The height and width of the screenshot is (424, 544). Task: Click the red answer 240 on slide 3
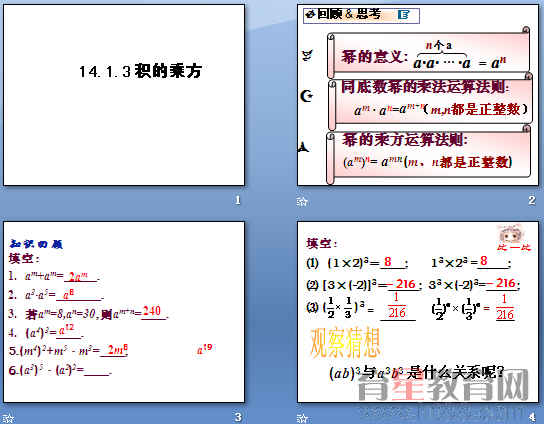tap(152, 311)
